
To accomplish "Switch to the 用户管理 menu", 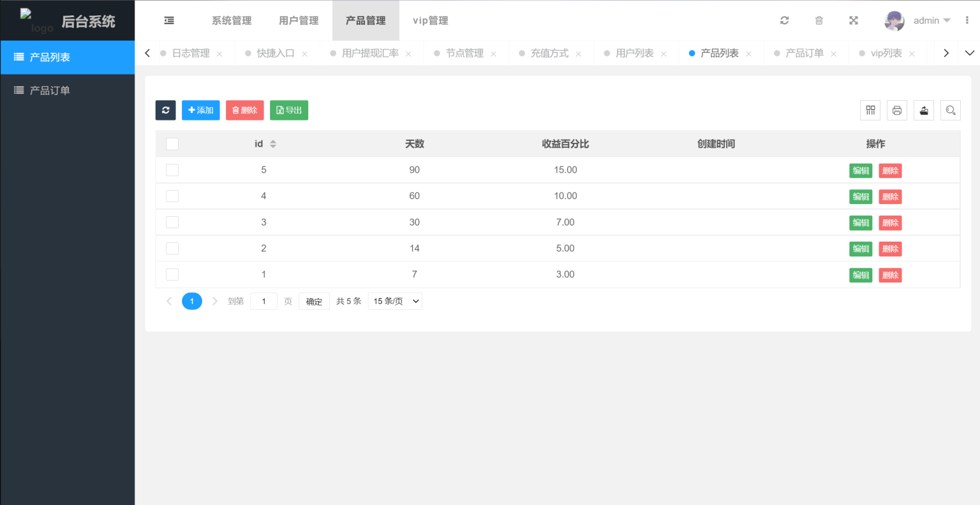I will [299, 20].
